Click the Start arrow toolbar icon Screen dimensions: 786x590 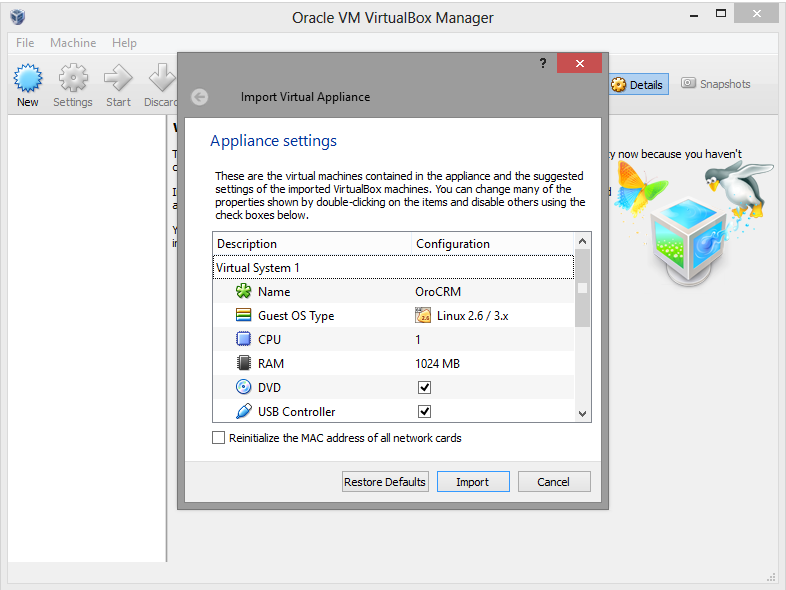pyautogui.click(x=118, y=78)
